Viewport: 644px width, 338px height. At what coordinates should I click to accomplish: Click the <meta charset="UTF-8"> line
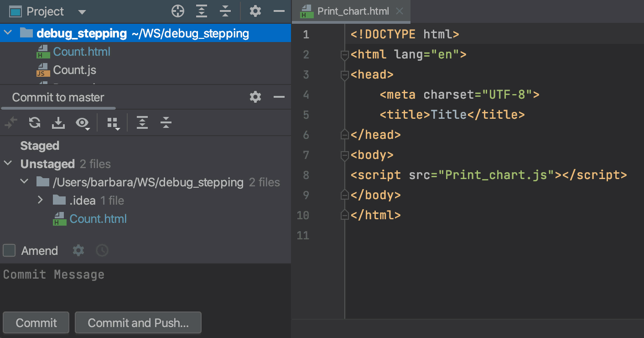(x=460, y=95)
